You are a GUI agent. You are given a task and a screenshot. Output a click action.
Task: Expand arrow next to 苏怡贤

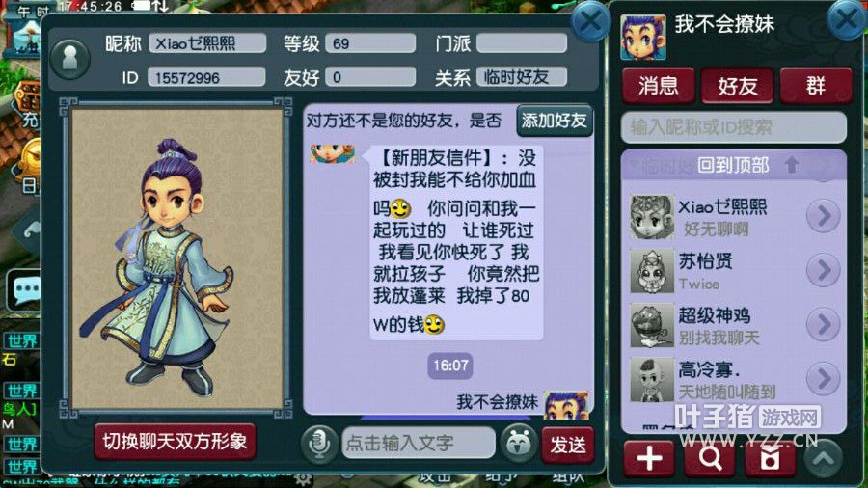click(824, 270)
